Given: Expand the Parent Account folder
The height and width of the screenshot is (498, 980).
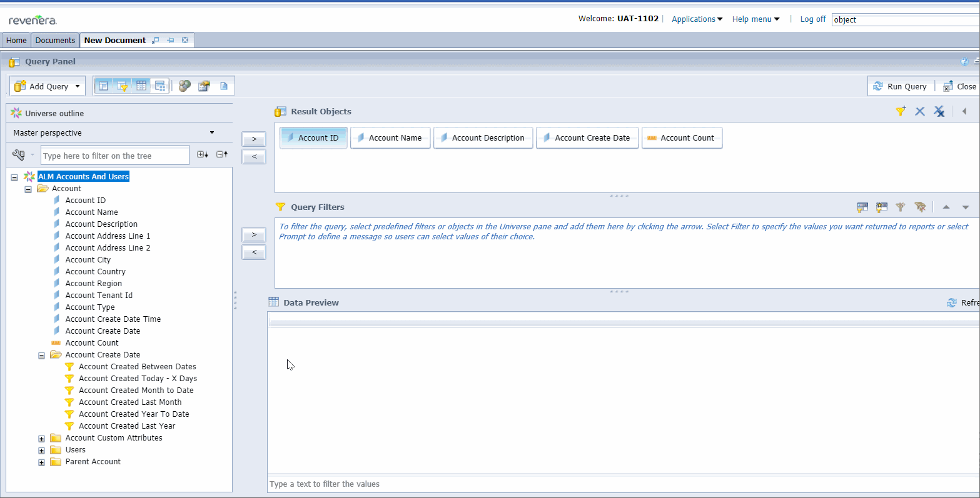Looking at the screenshot, I should 42,462.
